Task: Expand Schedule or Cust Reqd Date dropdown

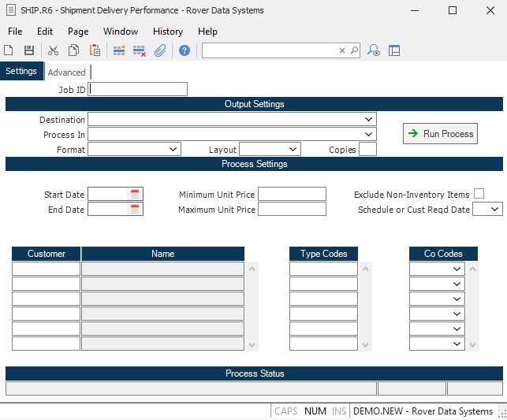Action: (495, 210)
